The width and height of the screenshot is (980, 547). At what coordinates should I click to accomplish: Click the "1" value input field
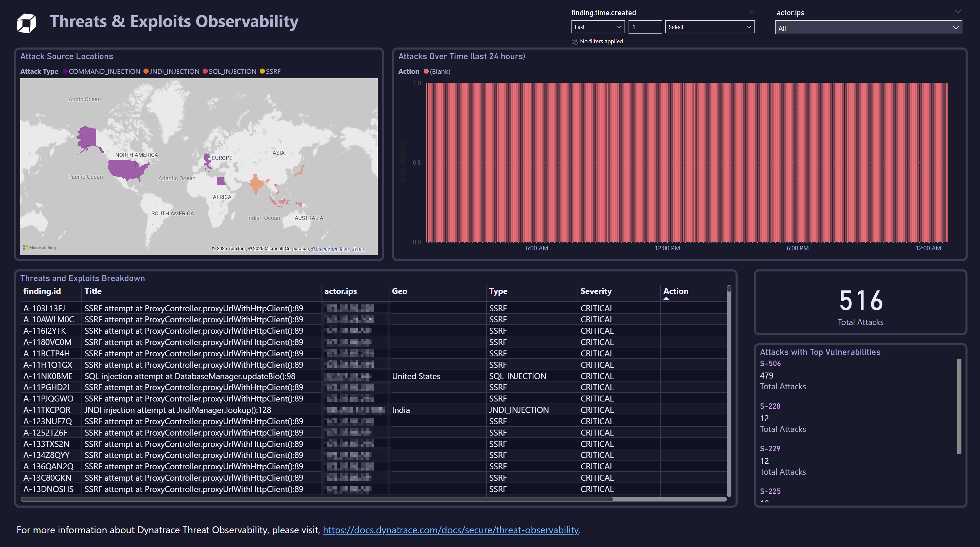[x=645, y=27]
